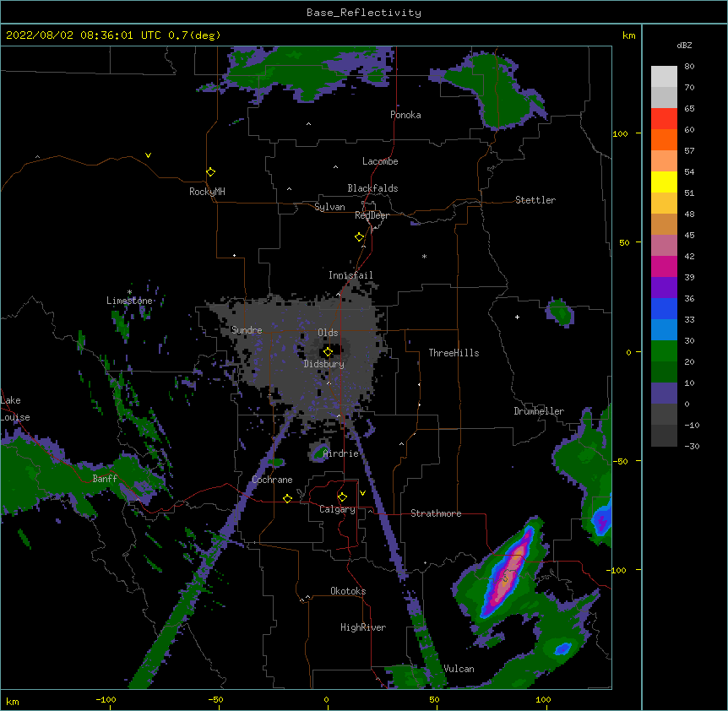Click the Ponoka city label
Image resolution: width=728 pixels, height=711 pixels.
click(405, 115)
